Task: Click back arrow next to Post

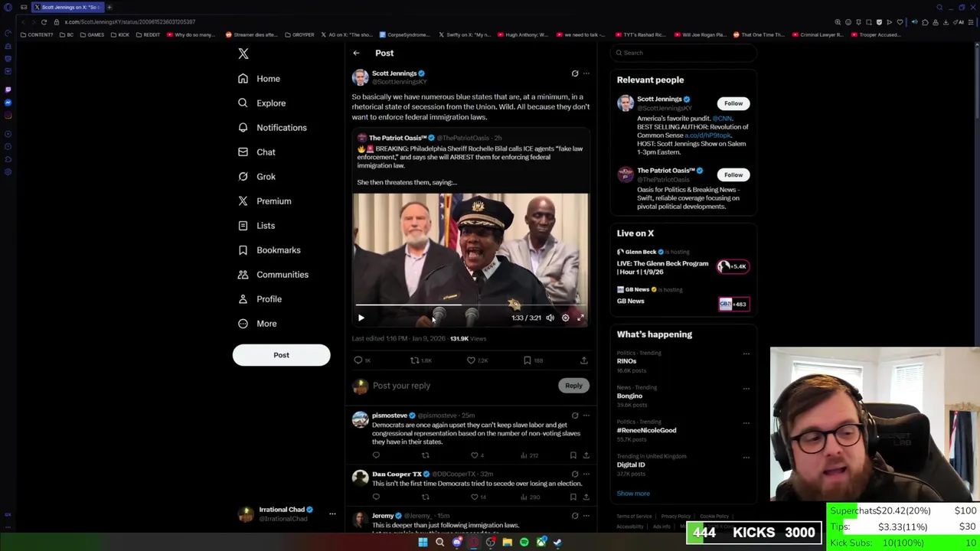Action: [356, 53]
